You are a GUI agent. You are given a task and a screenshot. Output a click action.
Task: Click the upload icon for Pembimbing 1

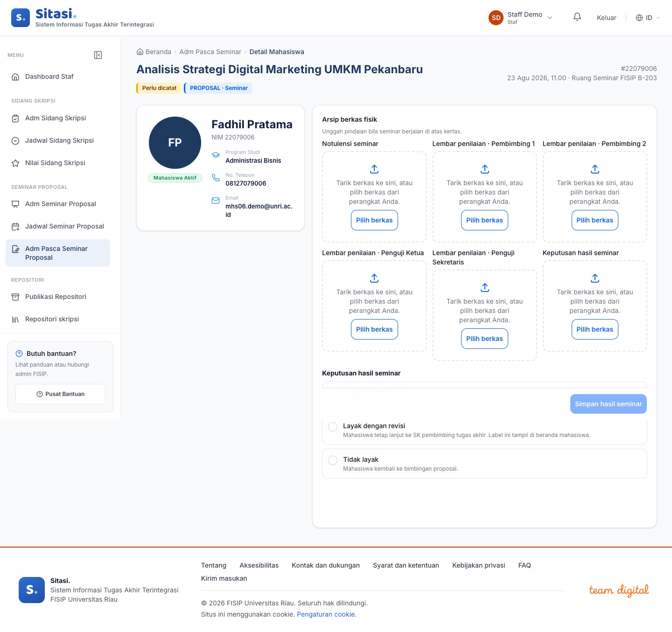pos(485,169)
